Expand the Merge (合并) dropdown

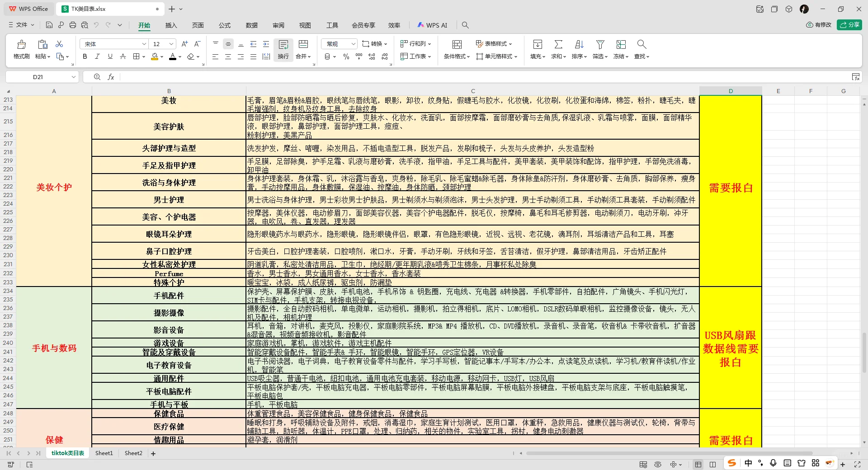(309, 56)
